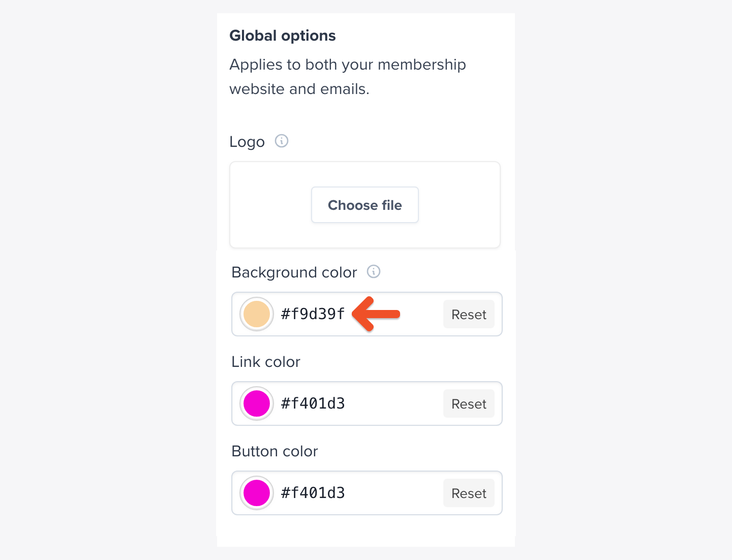732x560 pixels.
Task: Reset the Background color
Action: (469, 315)
